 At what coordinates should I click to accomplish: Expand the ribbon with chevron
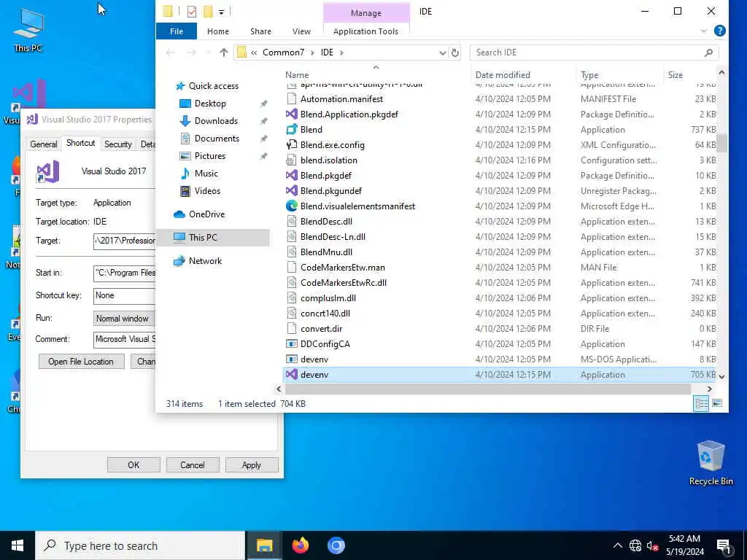[x=704, y=31]
